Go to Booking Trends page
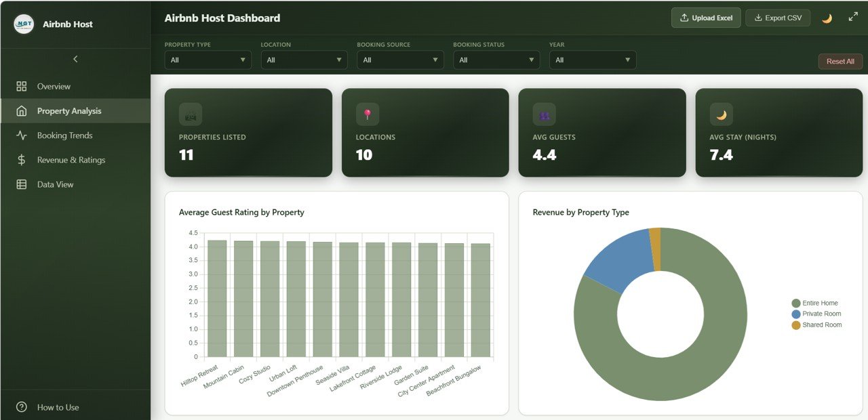Image resolution: width=868 pixels, height=420 pixels. pyautogui.click(x=64, y=135)
